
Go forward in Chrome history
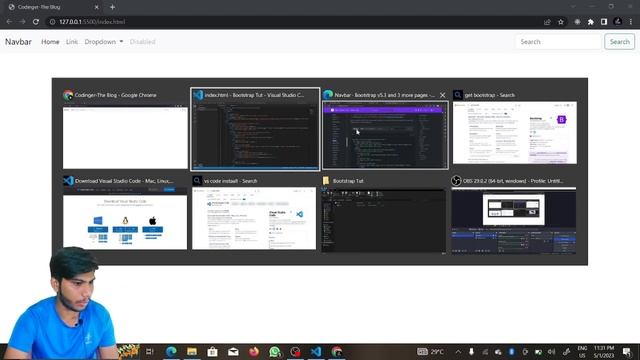click(x=22, y=22)
